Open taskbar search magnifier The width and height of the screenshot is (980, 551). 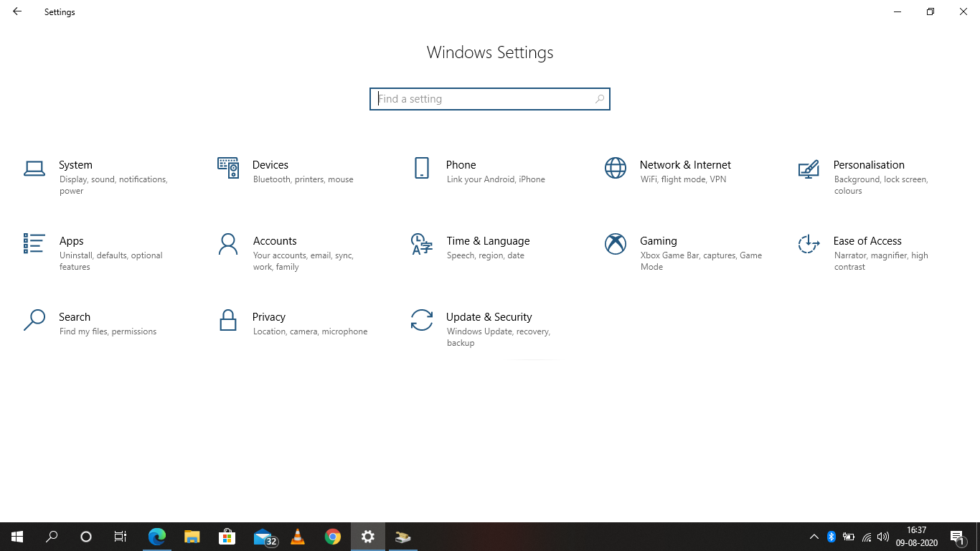pyautogui.click(x=52, y=537)
